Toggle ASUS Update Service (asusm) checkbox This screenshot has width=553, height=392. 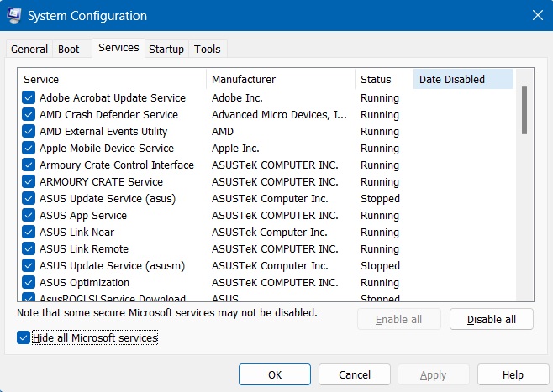[29, 265]
